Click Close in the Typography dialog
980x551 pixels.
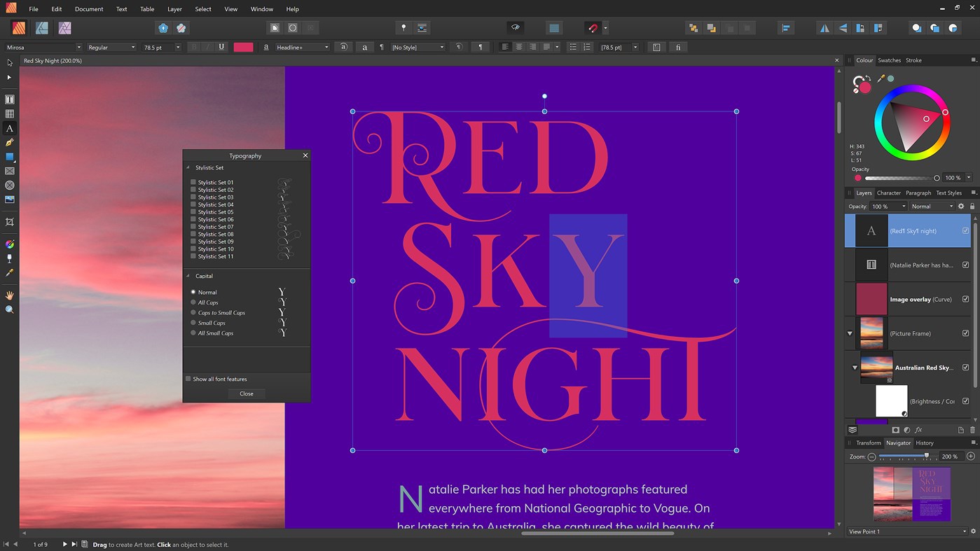(x=247, y=393)
